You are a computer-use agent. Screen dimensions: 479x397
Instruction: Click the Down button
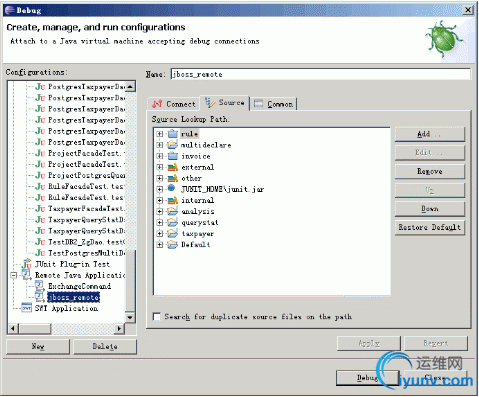point(430,209)
